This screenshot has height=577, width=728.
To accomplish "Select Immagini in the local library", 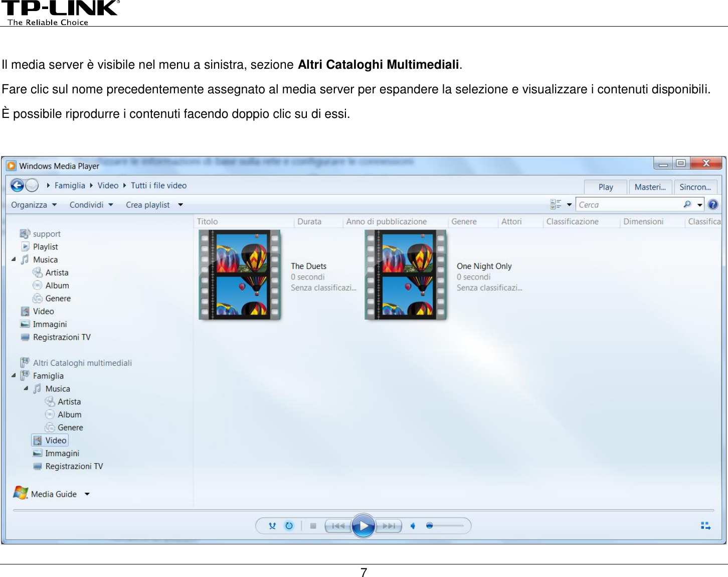I will click(x=44, y=325).
